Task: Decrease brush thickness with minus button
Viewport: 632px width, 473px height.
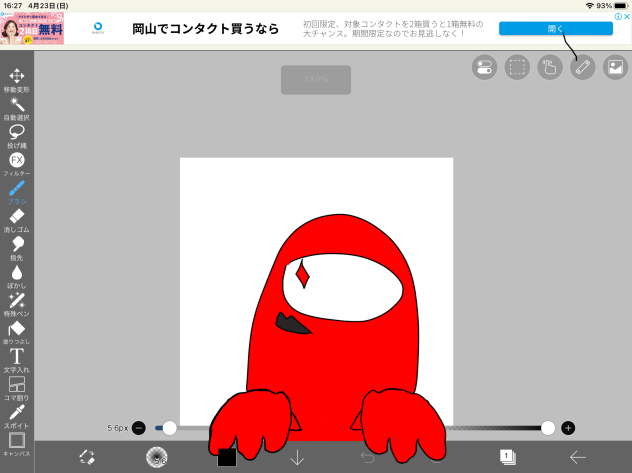Action: pos(139,428)
